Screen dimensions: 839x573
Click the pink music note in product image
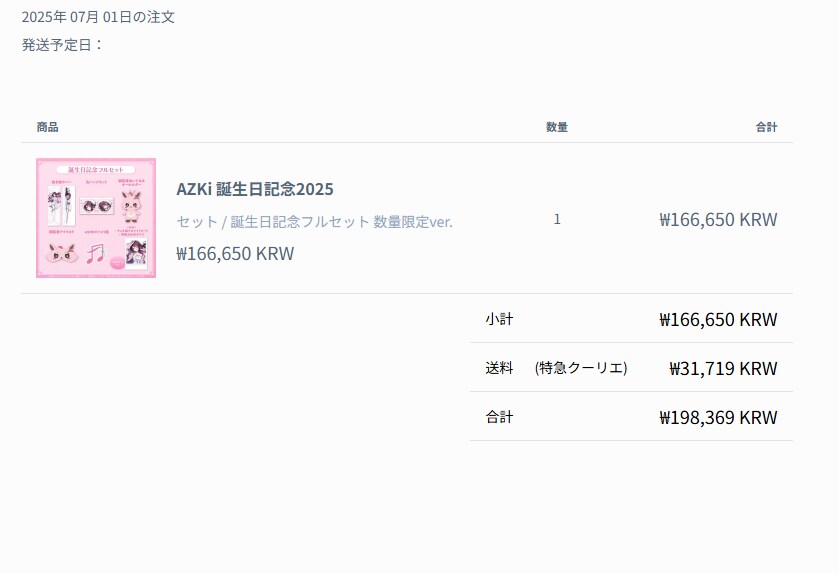[x=96, y=253]
